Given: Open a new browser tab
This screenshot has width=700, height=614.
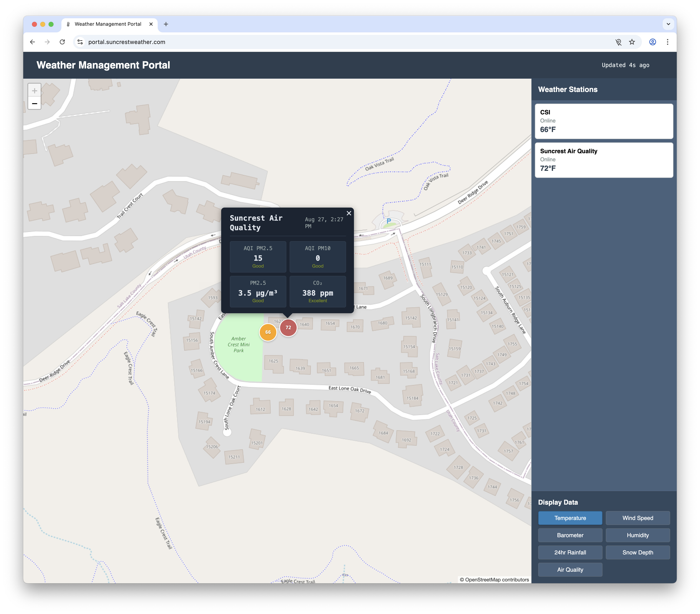Looking at the screenshot, I should pos(166,24).
